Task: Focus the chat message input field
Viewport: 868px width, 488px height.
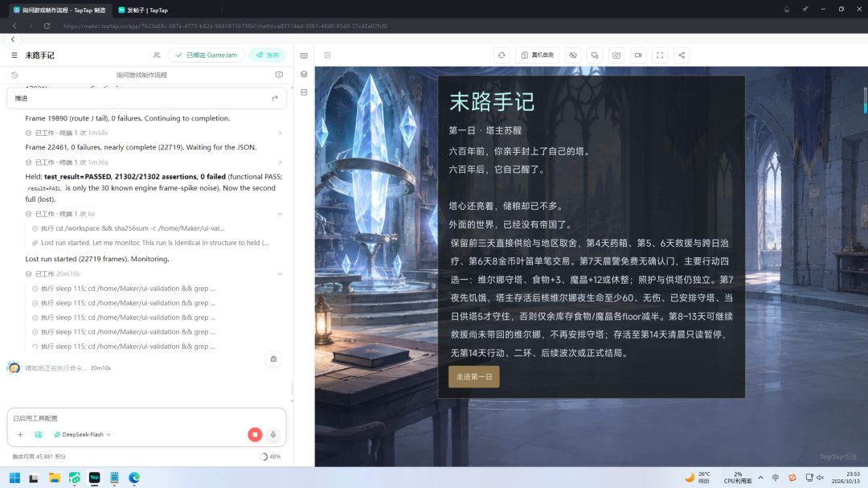Action: pyautogui.click(x=147, y=418)
